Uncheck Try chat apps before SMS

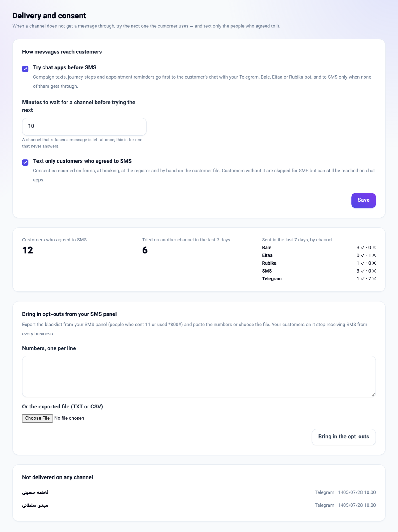(x=25, y=69)
